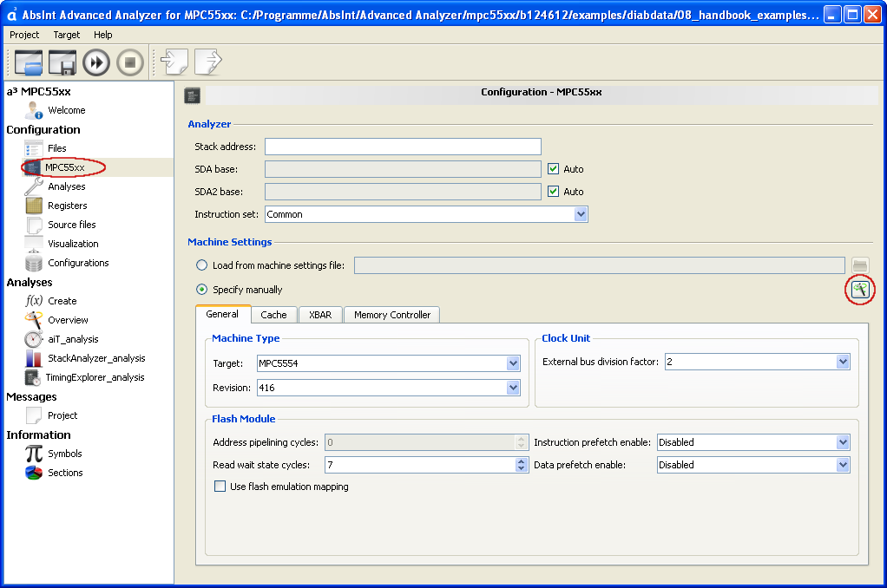Switch to the XBAR tab
887x588 pixels.
point(320,315)
